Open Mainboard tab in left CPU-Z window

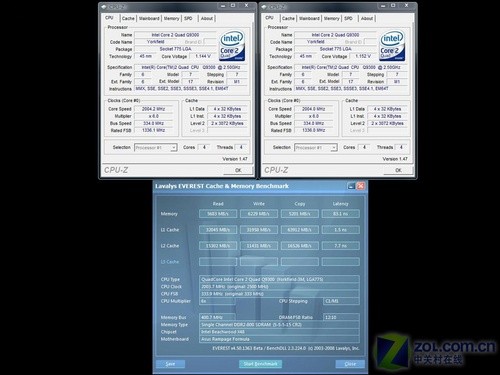click(149, 18)
